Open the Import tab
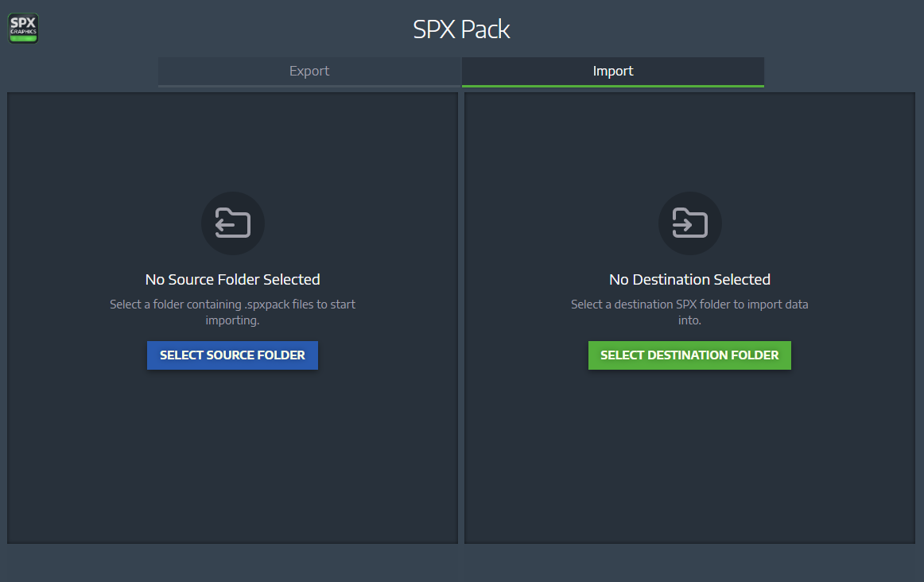The image size is (924, 582). coord(612,71)
